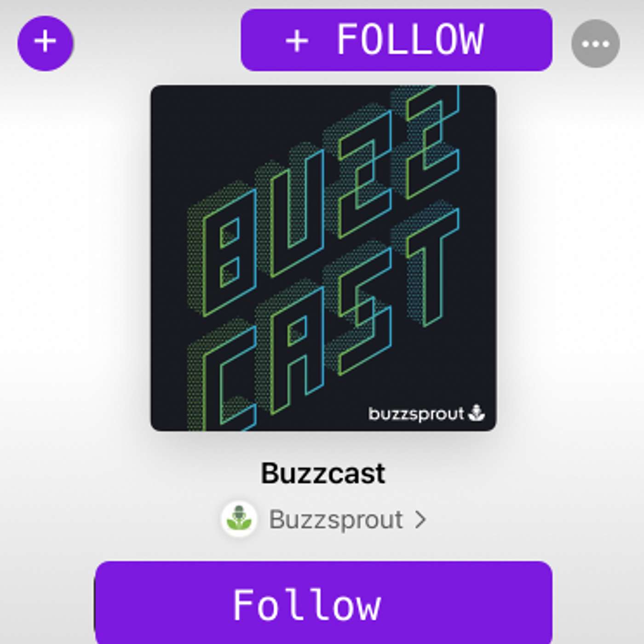
Task: Click the buzzsprout logo on the cover art
Action: click(426, 413)
